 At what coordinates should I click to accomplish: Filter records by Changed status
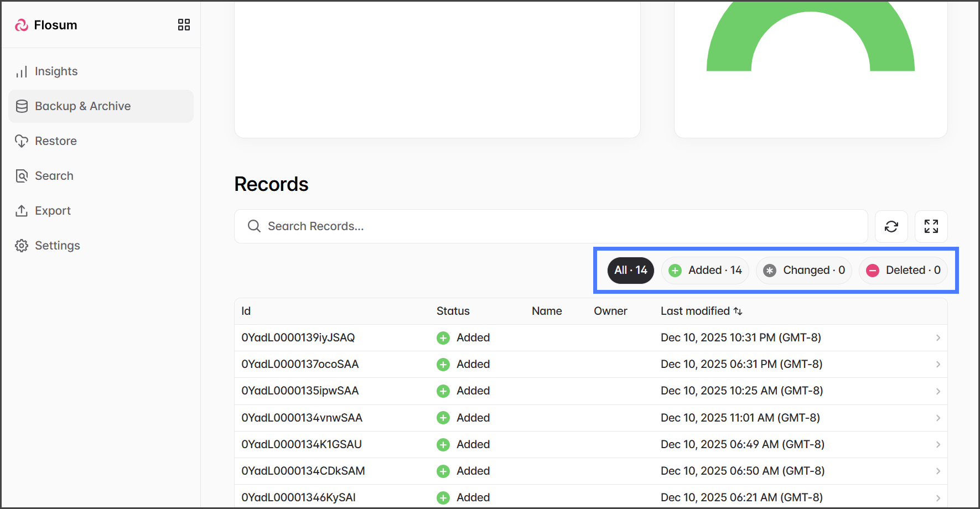(x=803, y=271)
